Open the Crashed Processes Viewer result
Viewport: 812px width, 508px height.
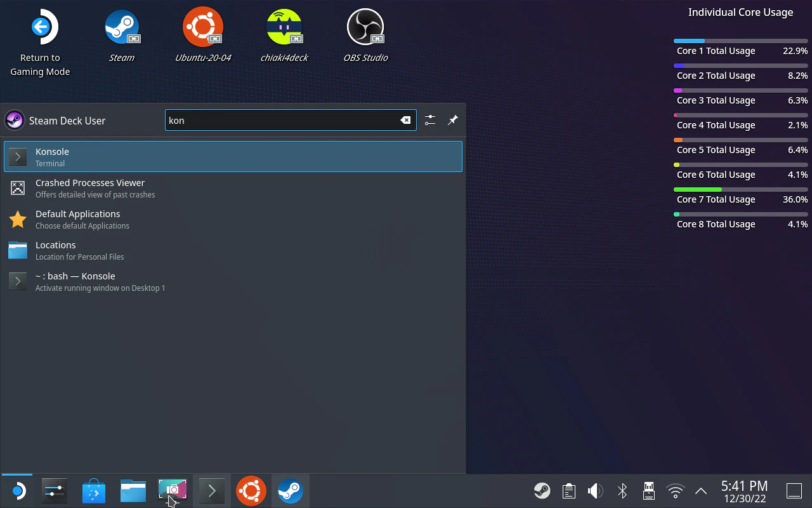pos(233,188)
